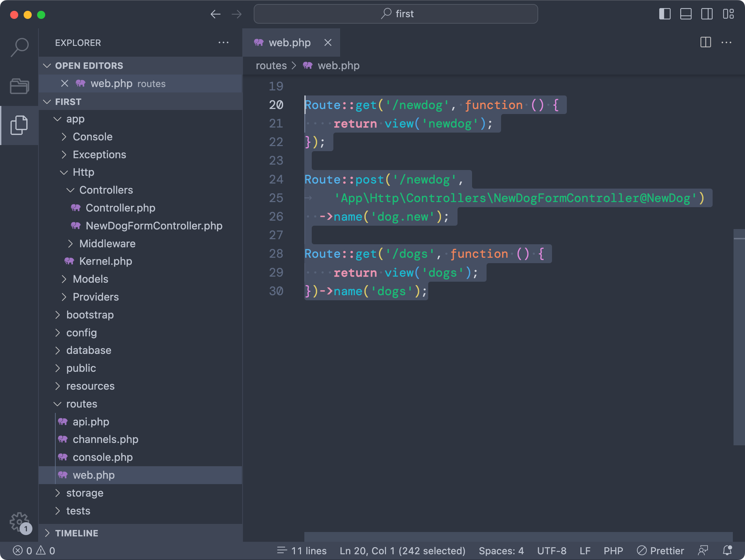Viewport: 745px width, 560px height.
Task: Click Prettier in the status bar
Action: point(660,551)
